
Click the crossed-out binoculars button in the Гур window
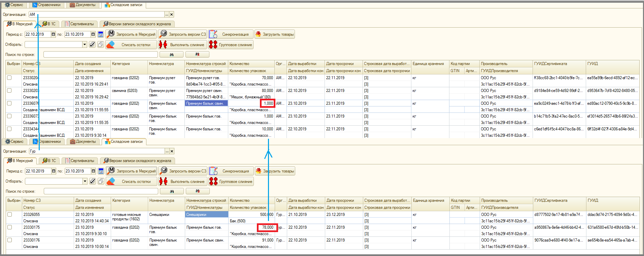pyautogui.click(x=198, y=191)
